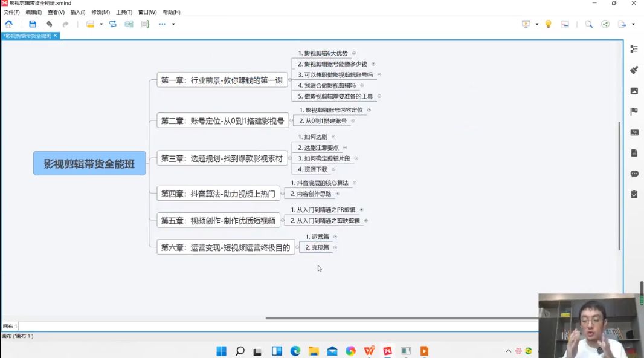The height and width of the screenshot is (358, 644).
Task: Select the subtopic '从入门到精通之PR剪辑'
Action: point(323,210)
